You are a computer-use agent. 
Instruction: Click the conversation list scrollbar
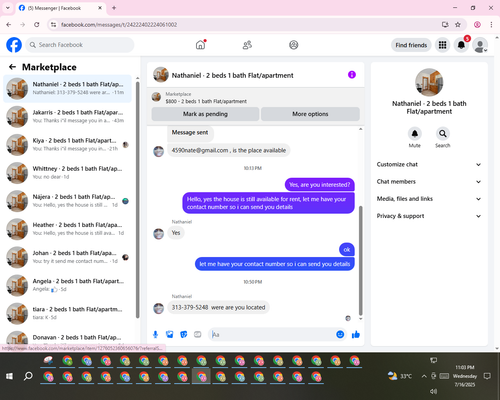137,199
